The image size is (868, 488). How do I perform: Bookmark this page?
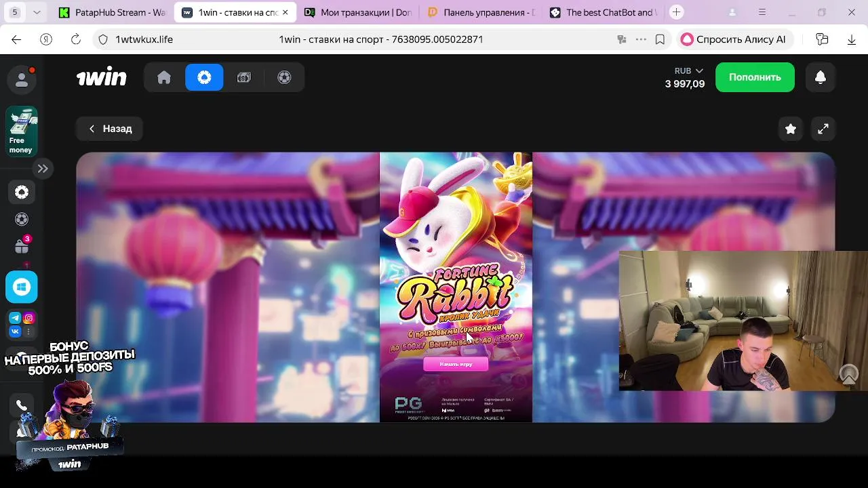tap(660, 39)
